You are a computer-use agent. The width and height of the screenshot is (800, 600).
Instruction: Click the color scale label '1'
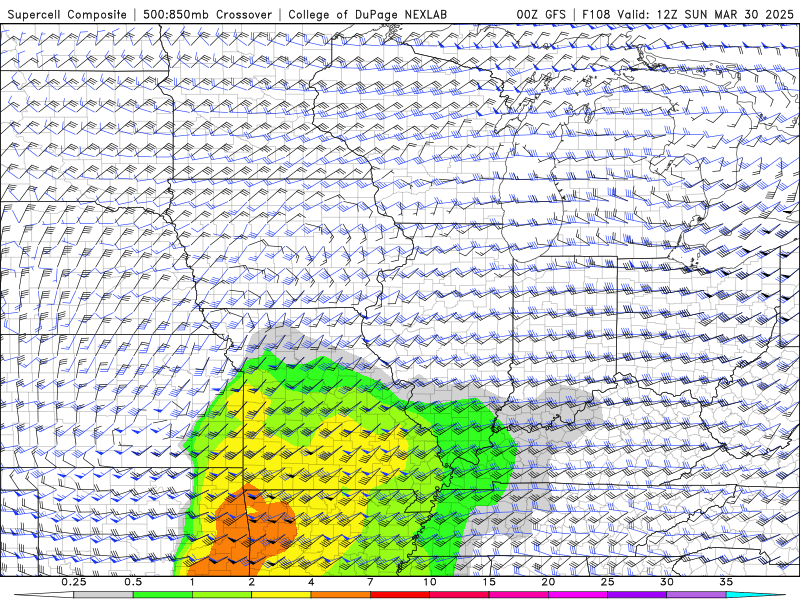point(192,582)
